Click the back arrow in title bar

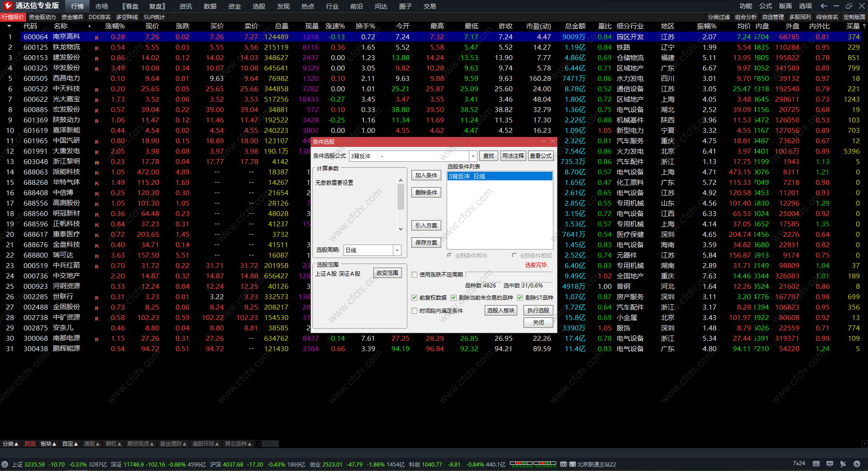[824, 6]
